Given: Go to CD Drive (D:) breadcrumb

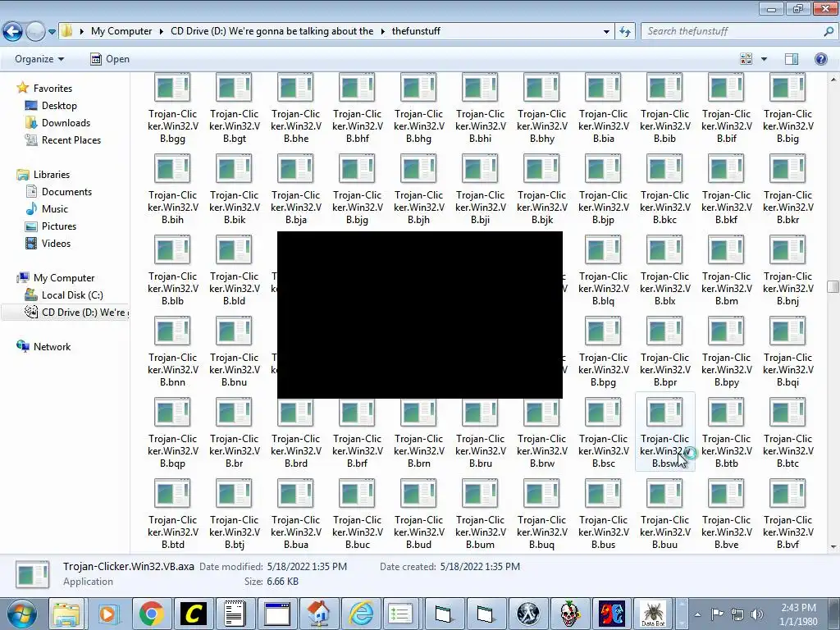Looking at the screenshot, I should coord(272,31).
